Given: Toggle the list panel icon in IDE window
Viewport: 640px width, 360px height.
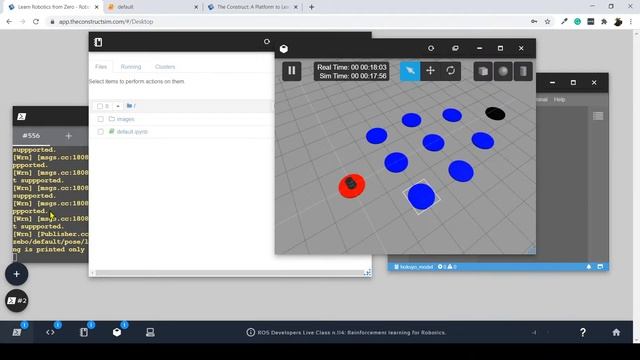Looking at the screenshot, I should point(598,116).
